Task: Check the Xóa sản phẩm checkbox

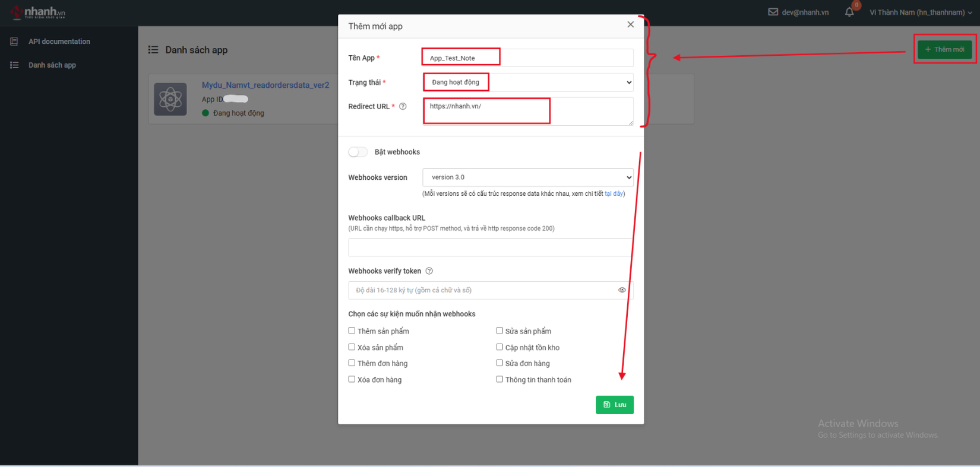Action: click(352, 347)
